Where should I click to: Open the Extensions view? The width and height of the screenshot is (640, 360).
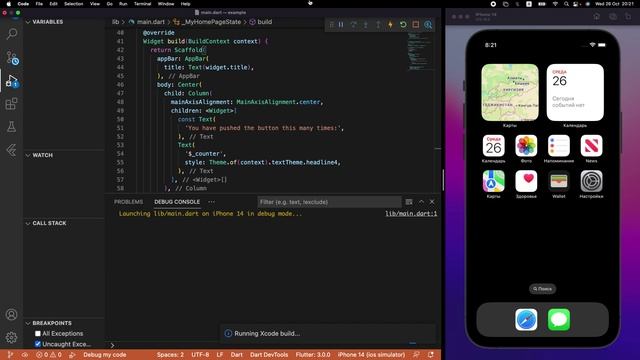[11, 104]
